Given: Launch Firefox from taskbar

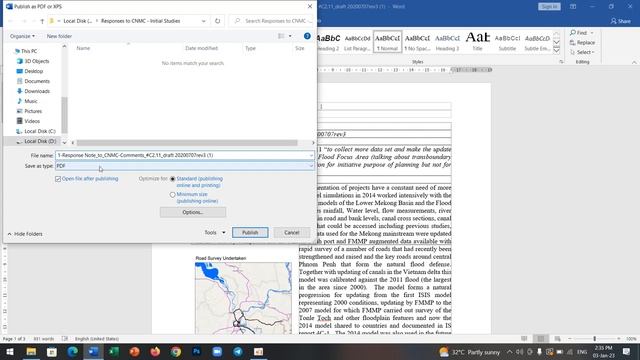Looking at the screenshot, I should [155, 351].
